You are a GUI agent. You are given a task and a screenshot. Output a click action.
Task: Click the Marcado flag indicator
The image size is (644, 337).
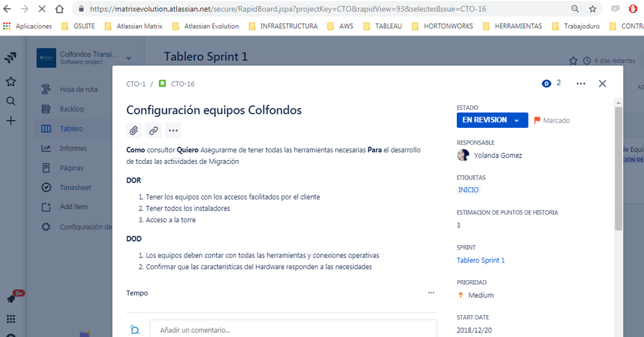point(552,121)
